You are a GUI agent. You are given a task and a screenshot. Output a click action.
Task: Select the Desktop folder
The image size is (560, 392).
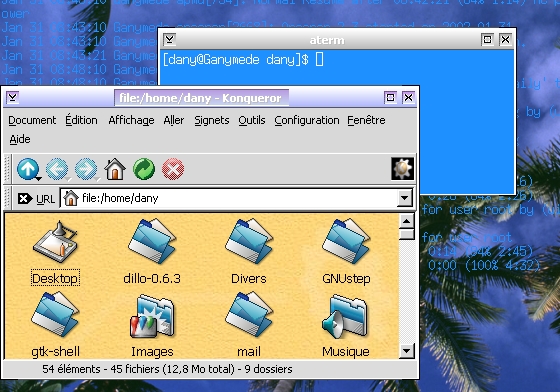(x=55, y=253)
